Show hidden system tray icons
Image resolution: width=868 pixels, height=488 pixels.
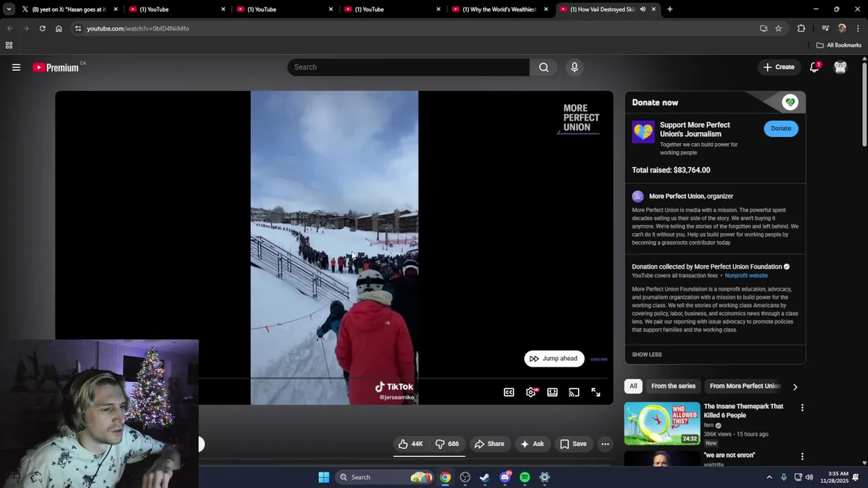point(769,477)
